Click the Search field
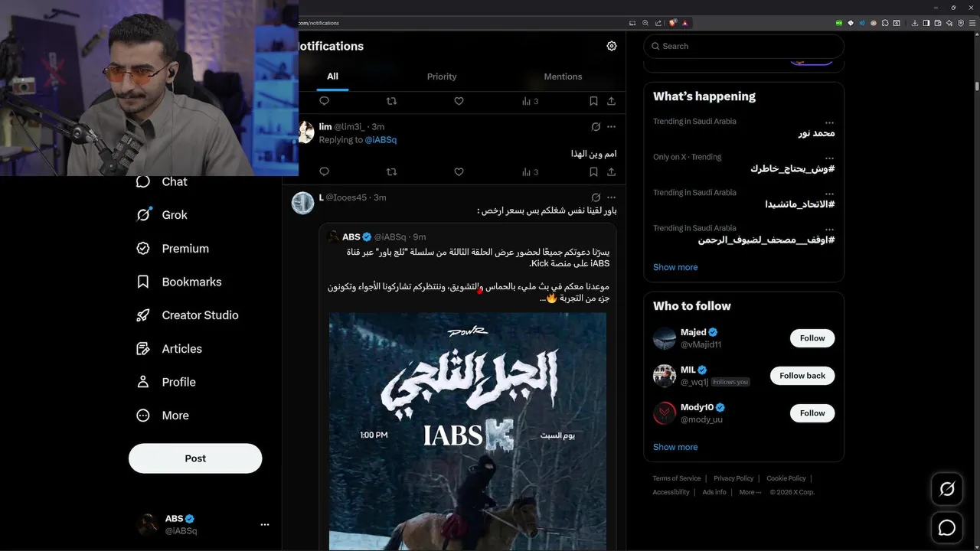The height and width of the screenshot is (551, 980). [743, 46]
